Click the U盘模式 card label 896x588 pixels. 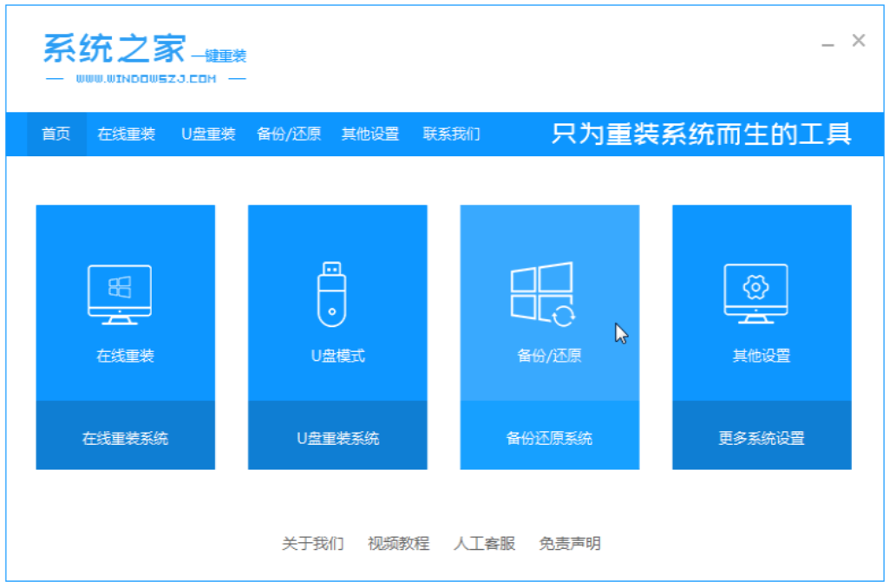point(337,356)
